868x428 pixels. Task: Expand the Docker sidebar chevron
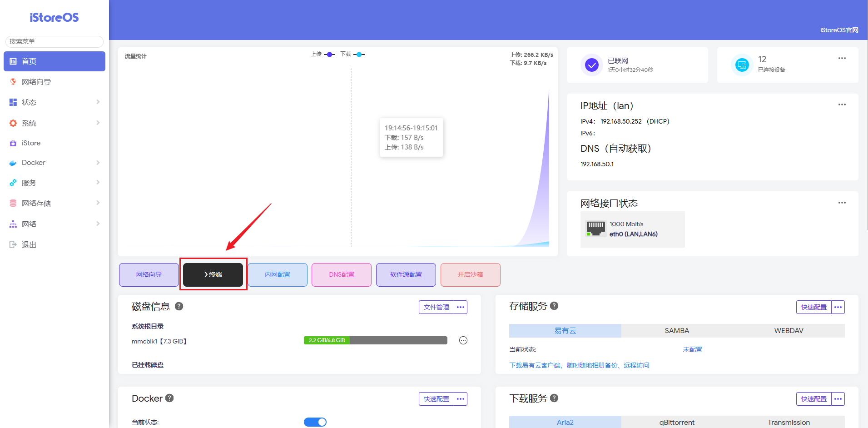[98, 163]
